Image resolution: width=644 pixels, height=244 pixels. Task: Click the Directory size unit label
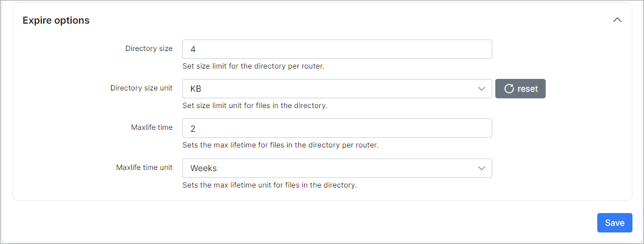coord(141,88)
